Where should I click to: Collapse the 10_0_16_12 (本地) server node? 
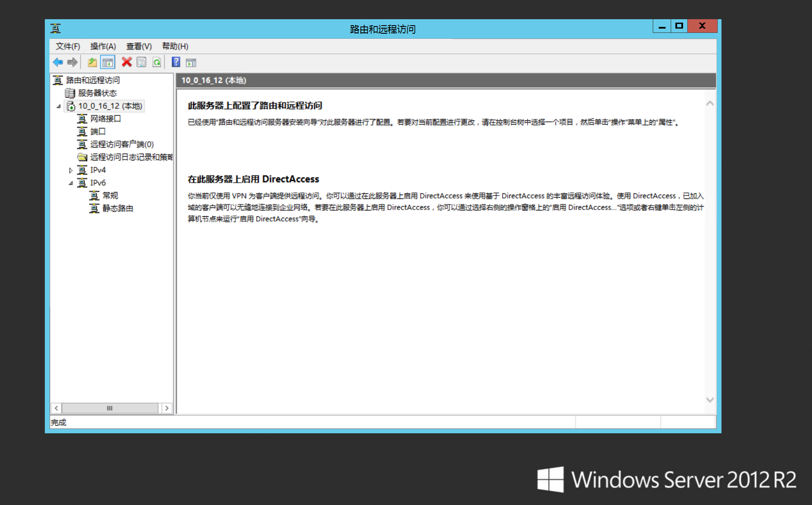click(58, 106)
